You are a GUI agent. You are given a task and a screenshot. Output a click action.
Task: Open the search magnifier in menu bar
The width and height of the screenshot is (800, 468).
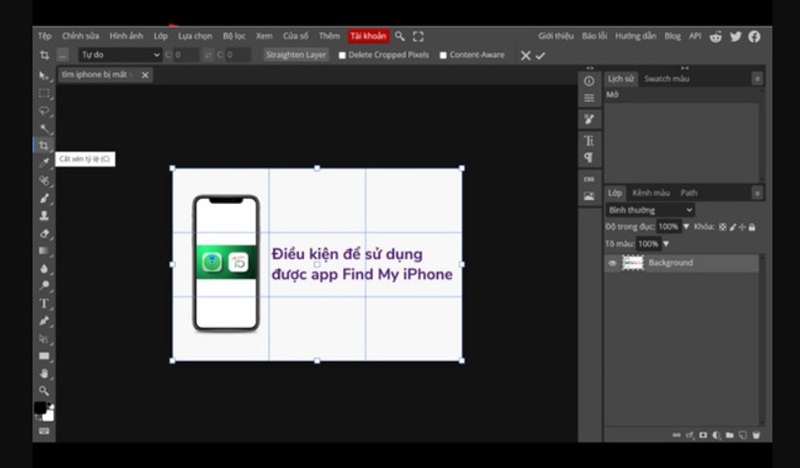(x=400, y=36)
